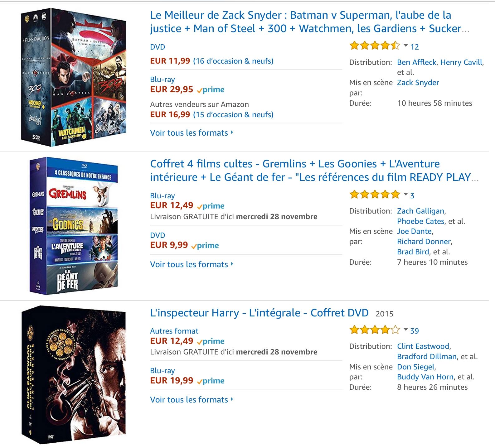Screen dimensions: 495x448
Task: Click actor Clint Eastwood link
Action: tap(423, 346)
